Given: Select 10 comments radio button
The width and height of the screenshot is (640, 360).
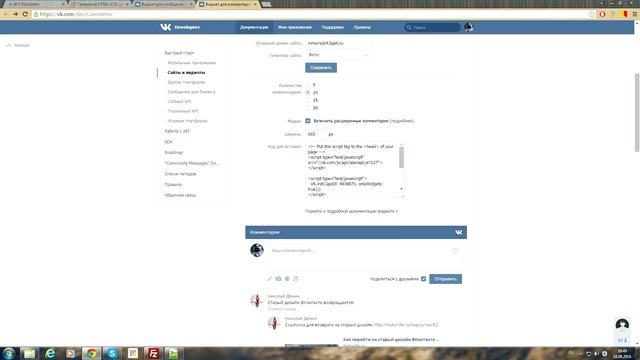Looking at the screenshot, I should coord(308,93).
